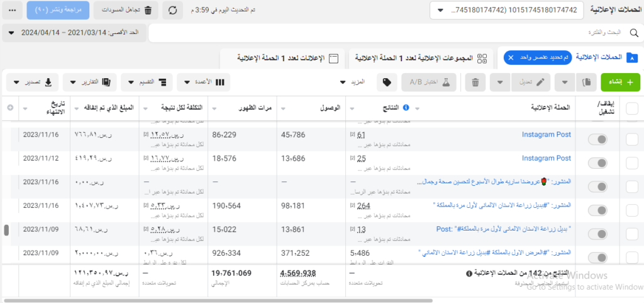Click the duplicate (copy) icon

[x=586, y=83]
